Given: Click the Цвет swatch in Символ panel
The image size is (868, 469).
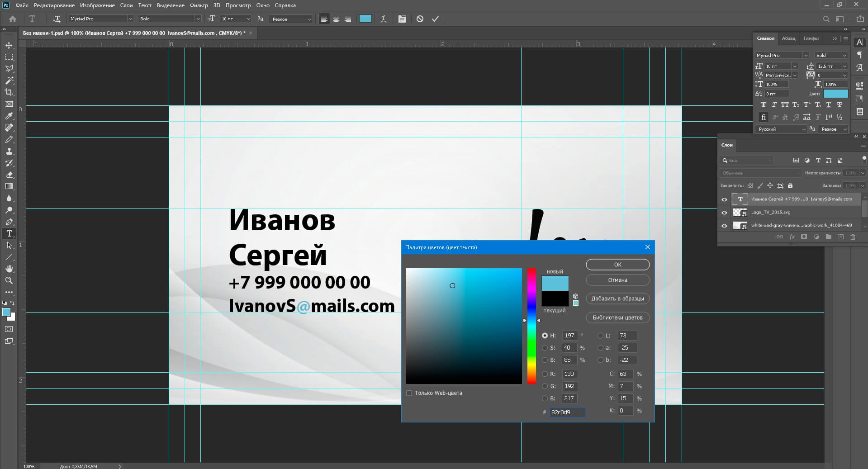Looking at the screenshot, I should point(835,94).
